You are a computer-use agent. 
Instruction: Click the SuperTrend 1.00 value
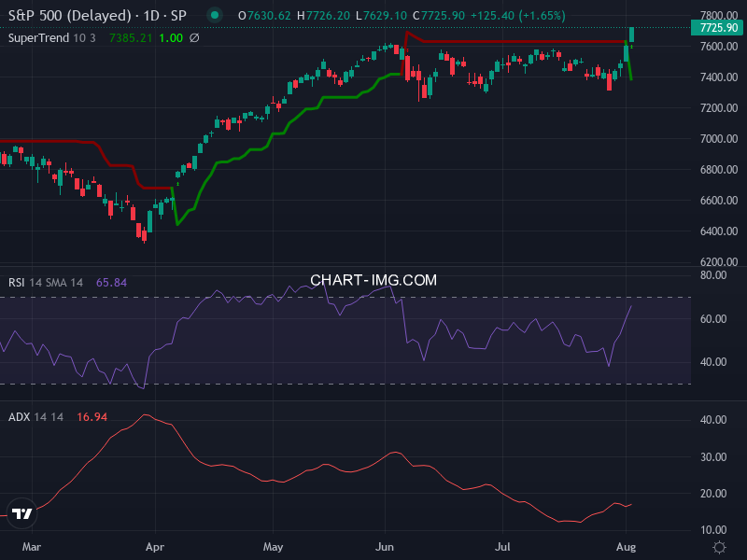click(x=171, y=38)
